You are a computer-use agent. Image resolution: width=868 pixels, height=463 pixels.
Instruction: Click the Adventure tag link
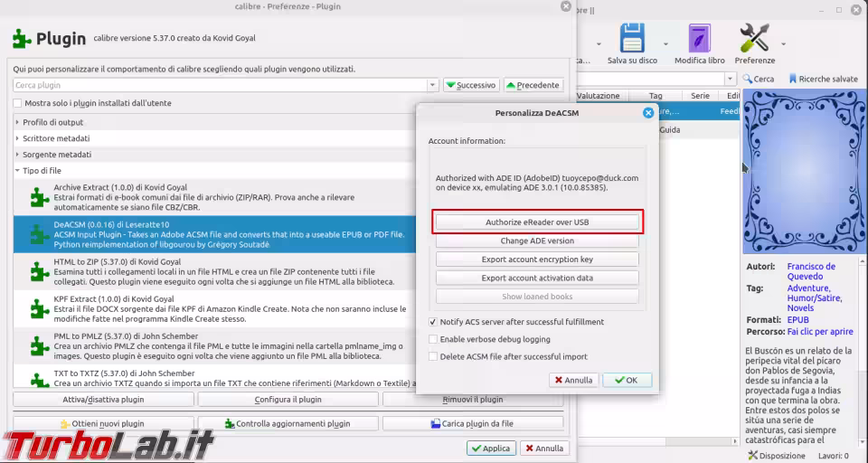pyautogui.click(x=808, y=288)
